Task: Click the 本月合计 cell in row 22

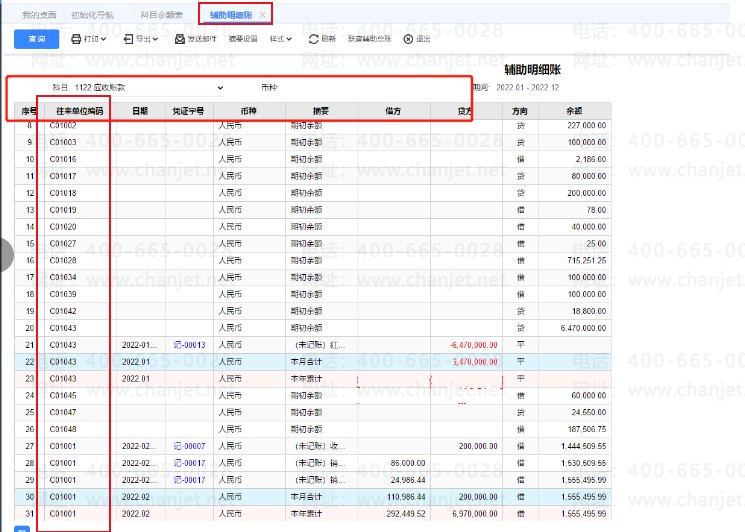Action: [x=306, y=361]
